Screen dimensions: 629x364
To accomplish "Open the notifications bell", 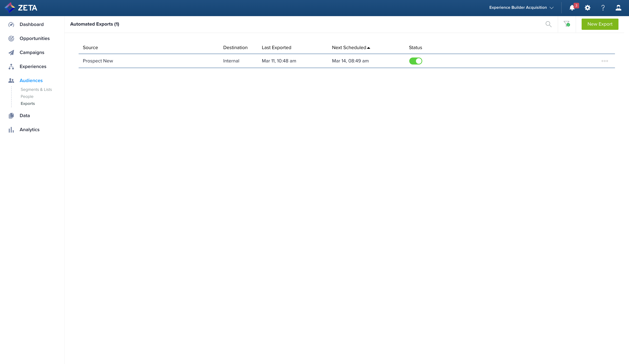I will point(572,8).
